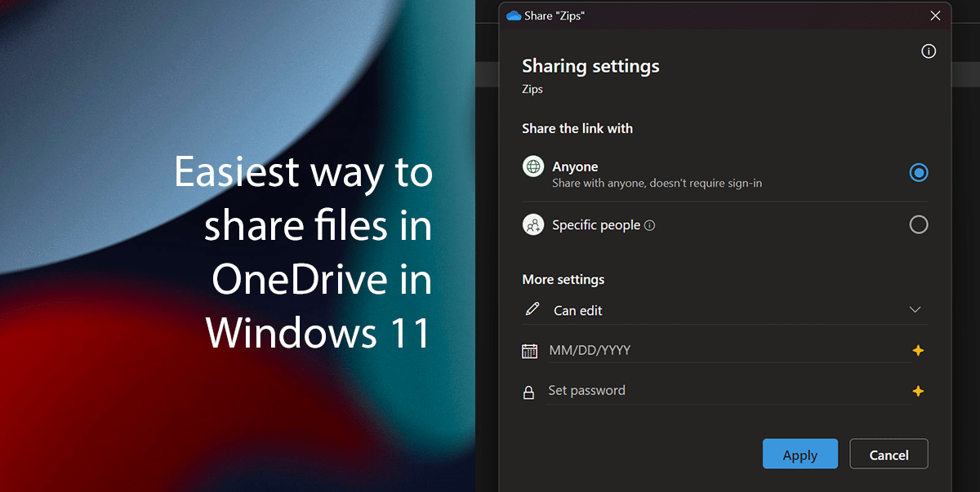Select the Anyone radio button

coord(919,172)
